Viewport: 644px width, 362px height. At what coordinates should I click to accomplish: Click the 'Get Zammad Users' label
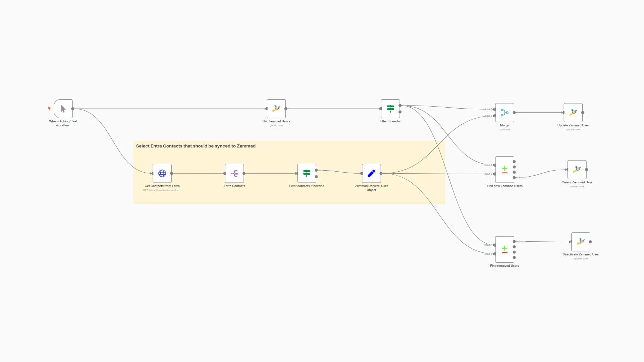click(x=276, y=121)
